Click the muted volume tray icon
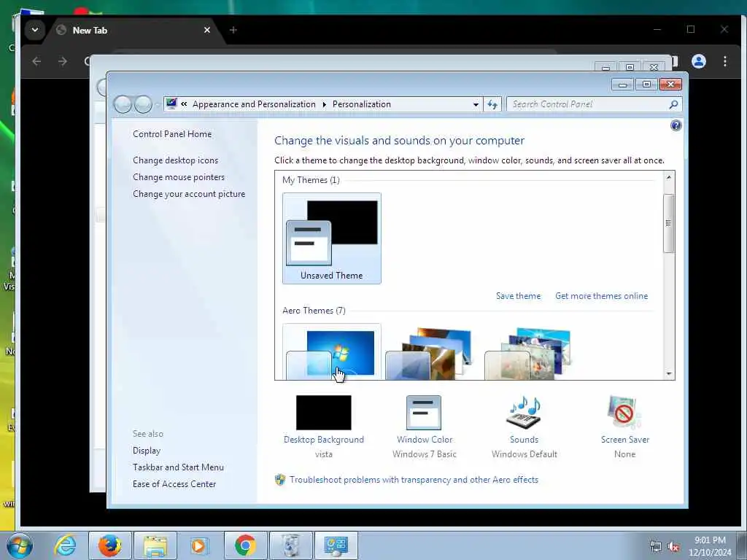The image size is (747, 560). point(673,547)
